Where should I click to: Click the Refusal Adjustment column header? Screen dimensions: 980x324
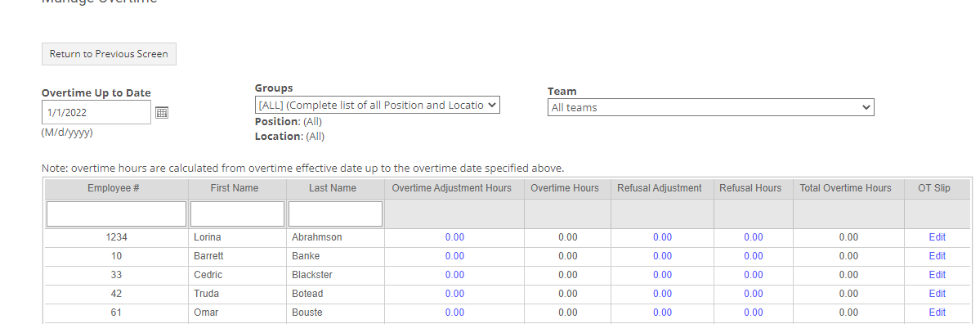coord(660,188)
